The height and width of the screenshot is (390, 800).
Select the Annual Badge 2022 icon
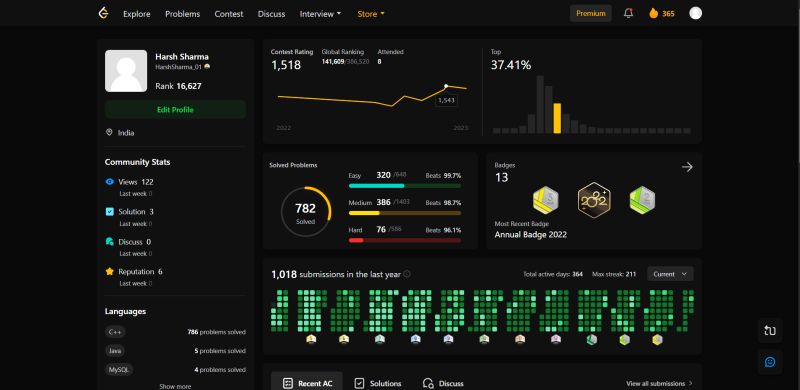tap(594, 200)
